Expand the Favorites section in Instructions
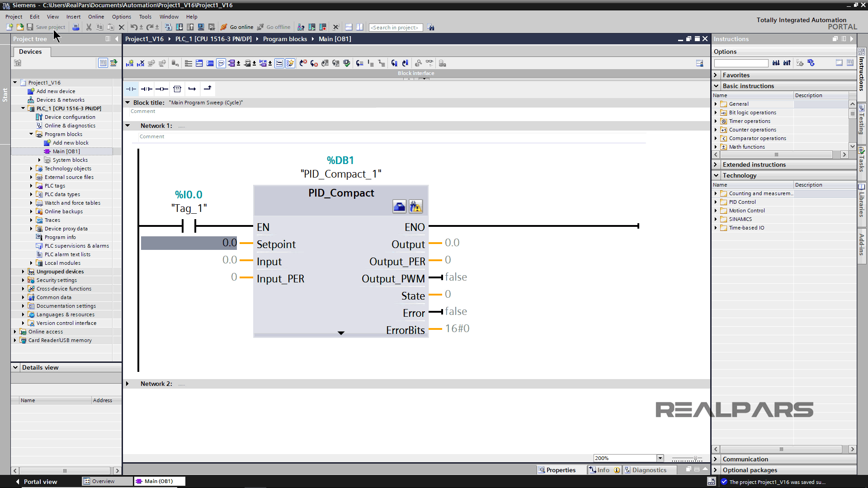Image resolution: width=868 pixels, height=488 pixels. pos(716,75)
